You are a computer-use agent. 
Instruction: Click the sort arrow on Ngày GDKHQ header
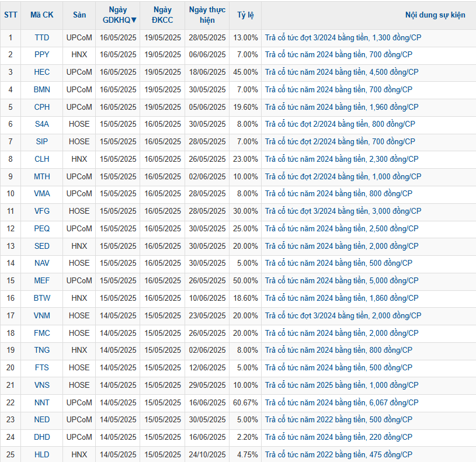(x=134, y=20)
